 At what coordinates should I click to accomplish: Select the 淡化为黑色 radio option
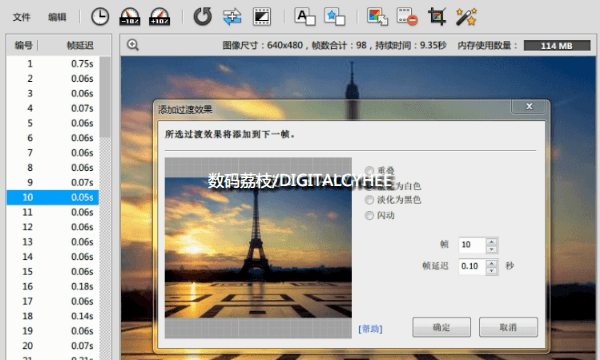pyautogui.click(x=369, y=200)
